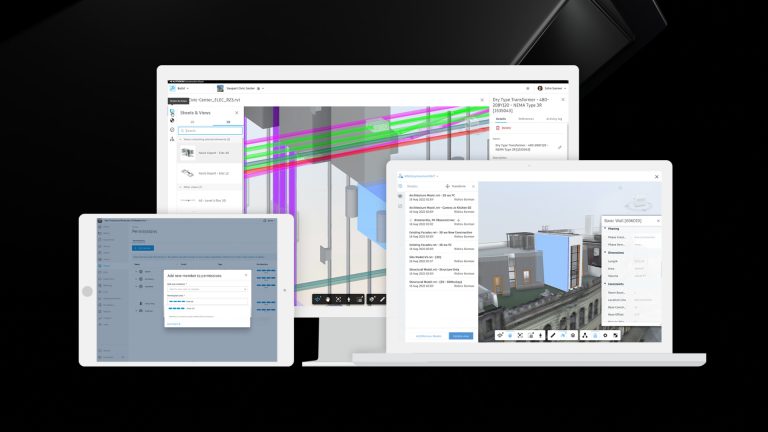
Task: Open settings gear on laptop viewer toolbar
Action: coord(605,336)
